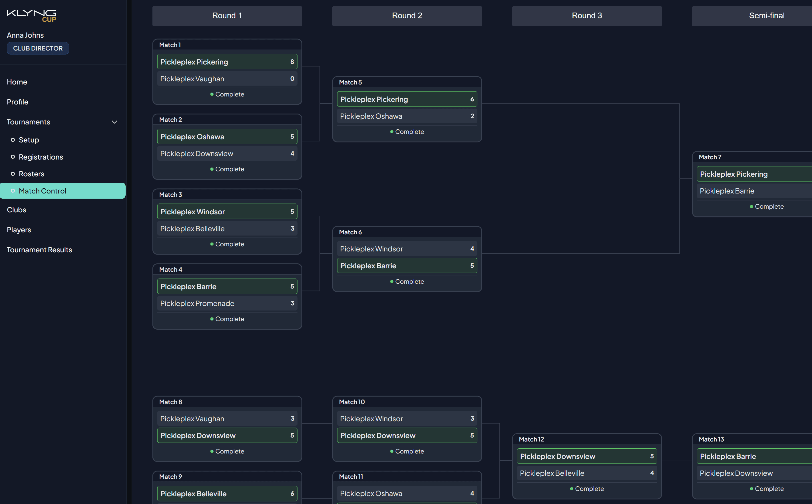Open Home in the sidebar
The height and width of the screenshot is (504, 812).
[17, 82]
